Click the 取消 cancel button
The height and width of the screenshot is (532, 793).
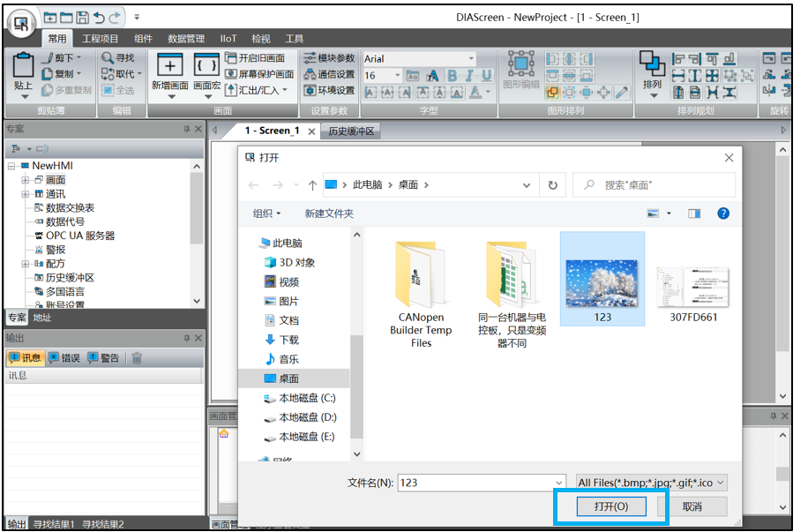[692, 506]
